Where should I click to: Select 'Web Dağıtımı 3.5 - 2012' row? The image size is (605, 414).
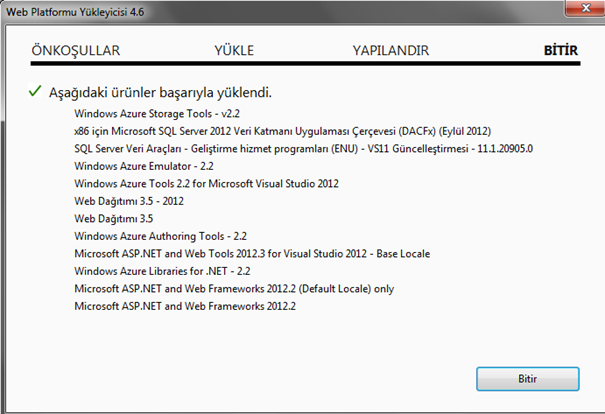pyautogui.click(x=129, y=201)
